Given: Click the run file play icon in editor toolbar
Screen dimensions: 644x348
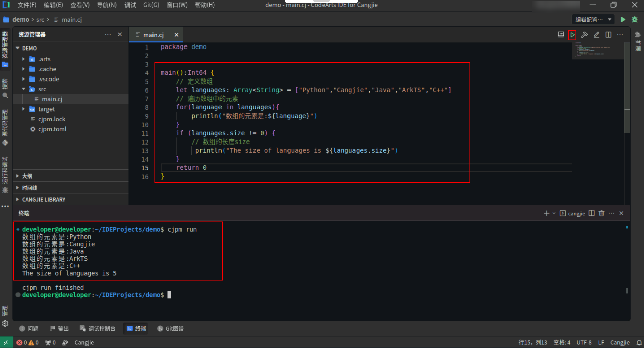Looking at the screenshot, I should 572,35.
